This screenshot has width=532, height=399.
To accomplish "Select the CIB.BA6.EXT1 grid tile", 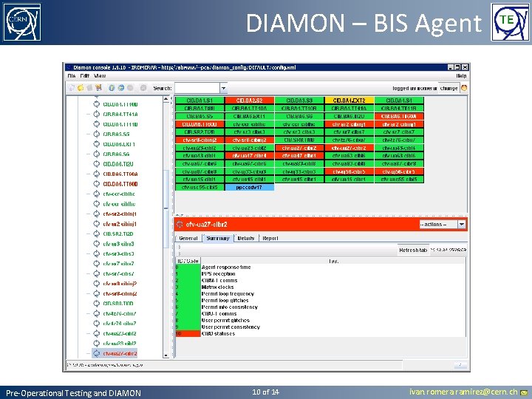I will click(x=249, y=116).
